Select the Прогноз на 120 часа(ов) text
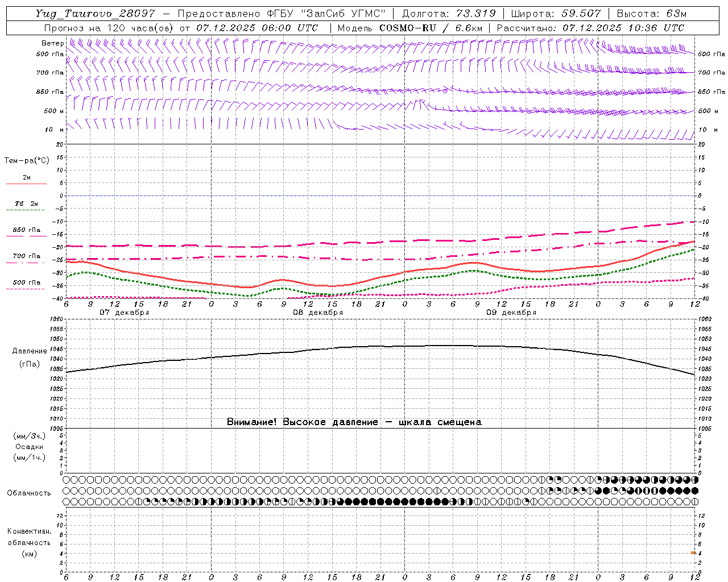The image size is (728, 582). tap(110, 28)
